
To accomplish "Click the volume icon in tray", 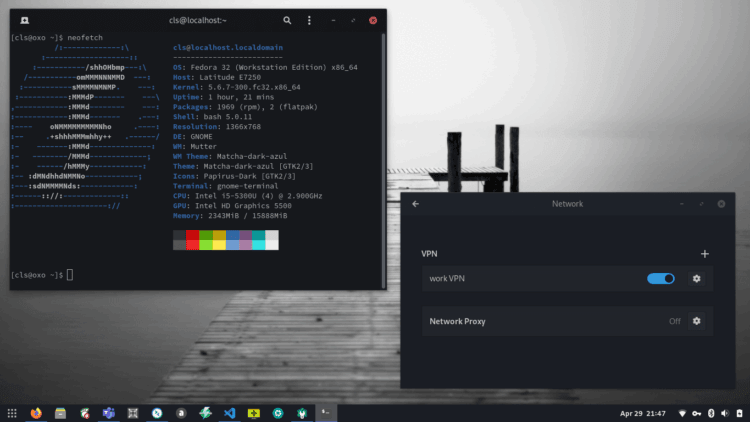I will point(723,412).
